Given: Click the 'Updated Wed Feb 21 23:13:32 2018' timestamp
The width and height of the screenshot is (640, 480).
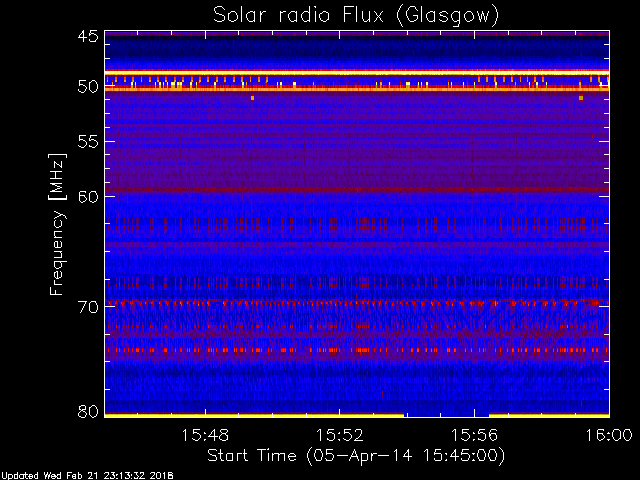Looking at the screenshot, I should [87, 476].
